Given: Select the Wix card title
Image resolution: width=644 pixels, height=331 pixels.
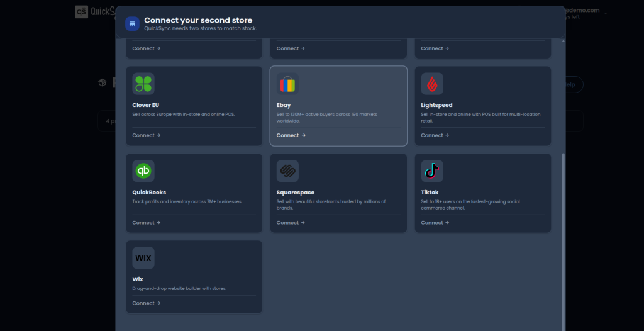Looking at the screenshot, I should point(138,279).
